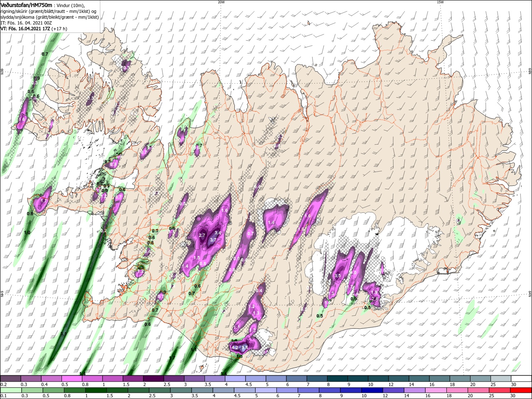Click the '3.1' value on the green rain band
532x399 pixels.
point(64,334)
